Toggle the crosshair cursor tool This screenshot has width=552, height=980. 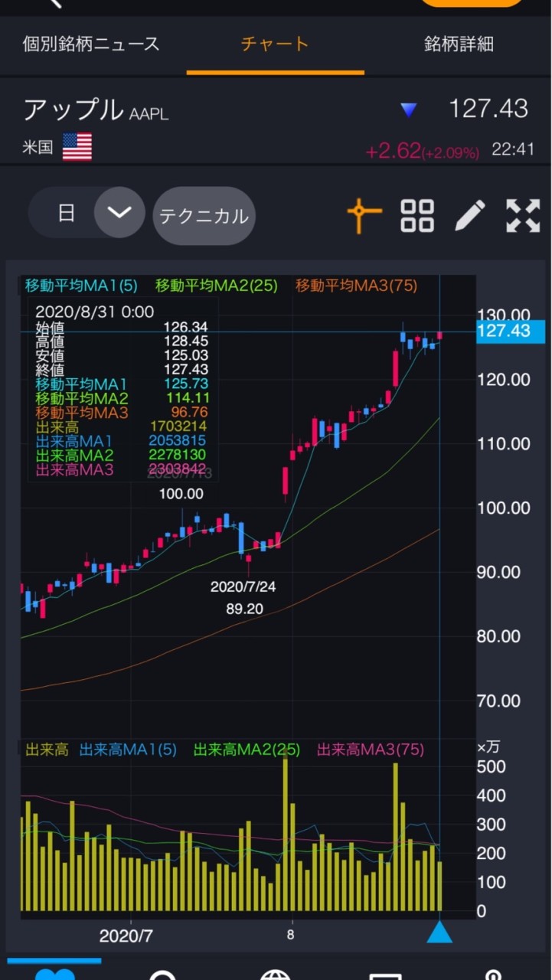pyautogui.click(x=364, y=216)
